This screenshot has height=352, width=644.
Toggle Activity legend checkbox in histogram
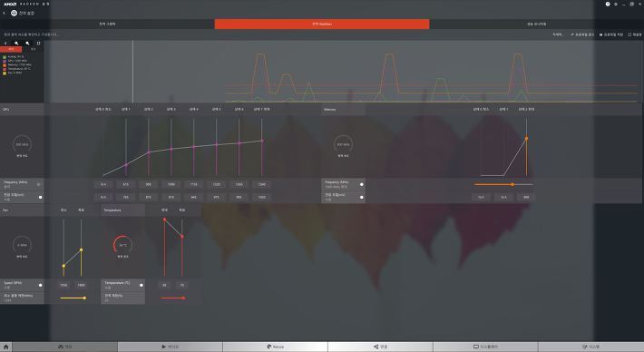pyautogui.click(x=5, y=56)
